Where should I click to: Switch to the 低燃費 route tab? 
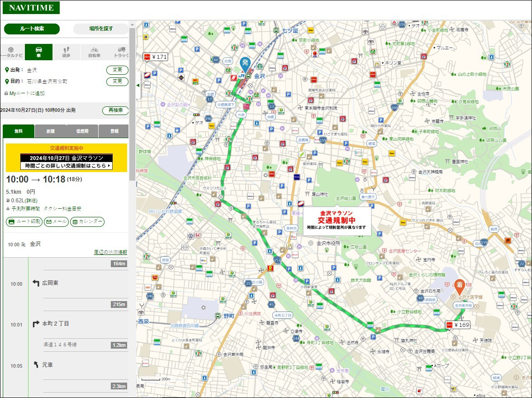pos(82,131)
